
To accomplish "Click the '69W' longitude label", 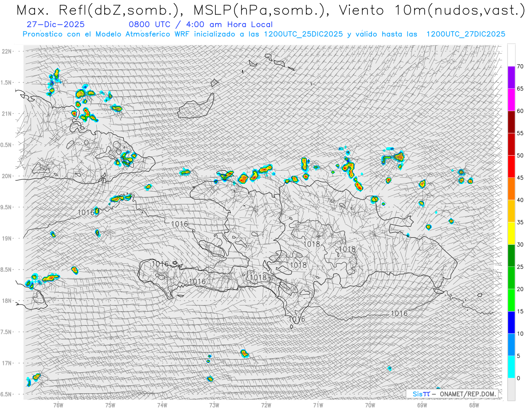I will tap(422, 404).
